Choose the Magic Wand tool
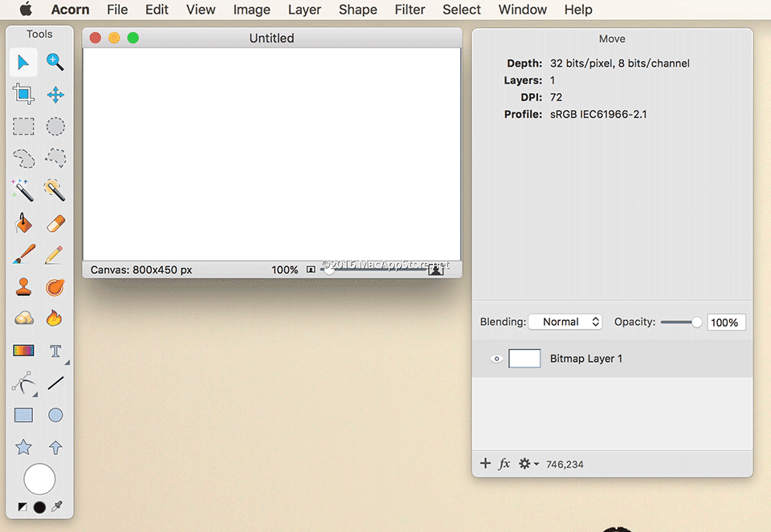This screenshot has width=771, height=532. coord(23,190)
